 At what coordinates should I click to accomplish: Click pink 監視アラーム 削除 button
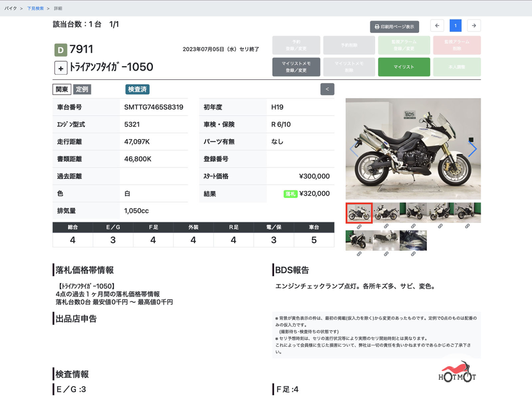coord(457,45)
